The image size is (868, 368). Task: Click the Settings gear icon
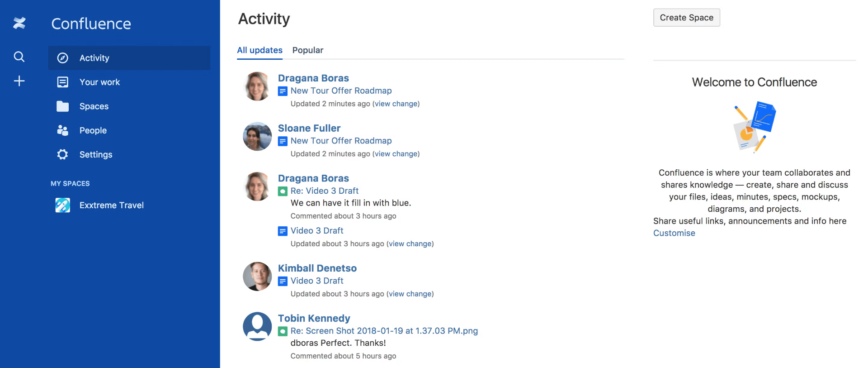(x=63, y=154)
